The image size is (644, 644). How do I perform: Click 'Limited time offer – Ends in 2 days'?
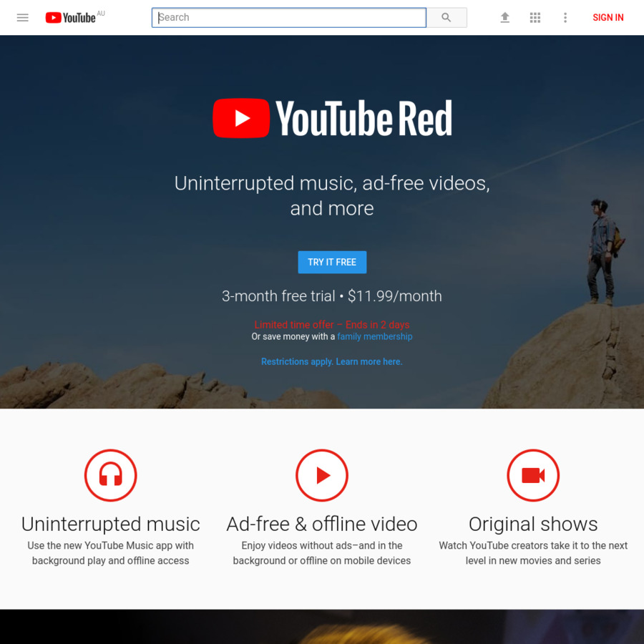332,325
